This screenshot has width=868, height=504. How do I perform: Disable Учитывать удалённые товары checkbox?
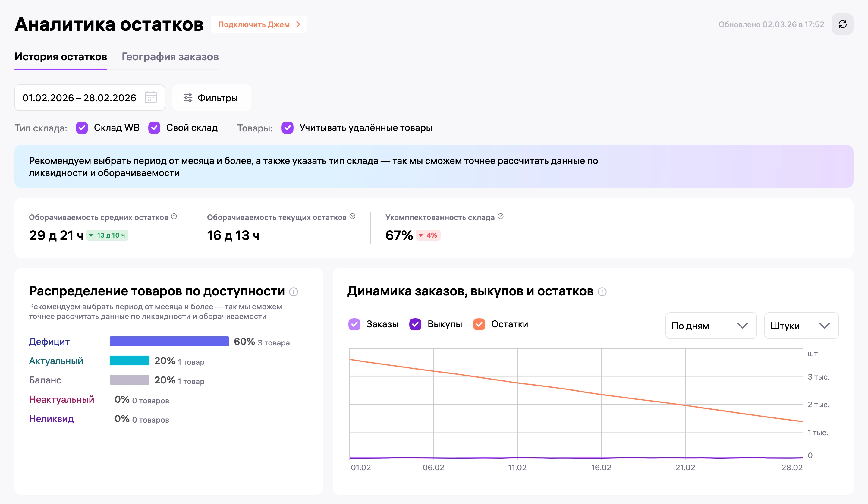coord(288,128)
